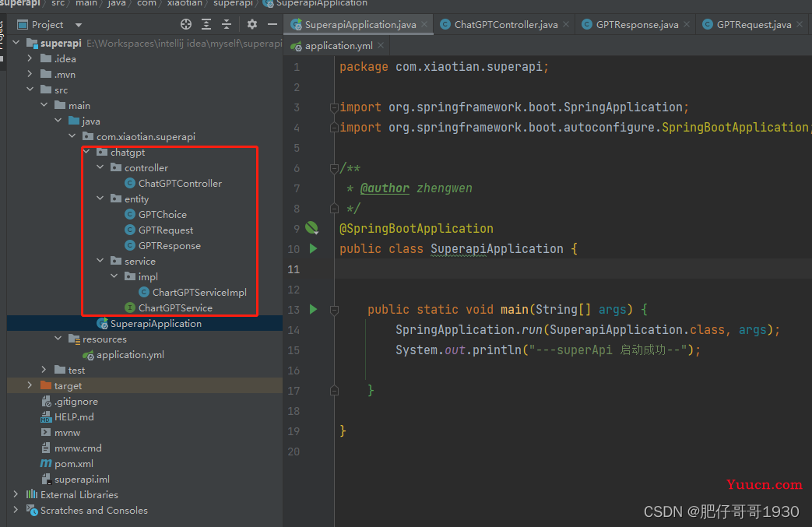Close the SuperapiApplication.java tab
The width and height of the screenshot is (812, 527).
(424, 24)
